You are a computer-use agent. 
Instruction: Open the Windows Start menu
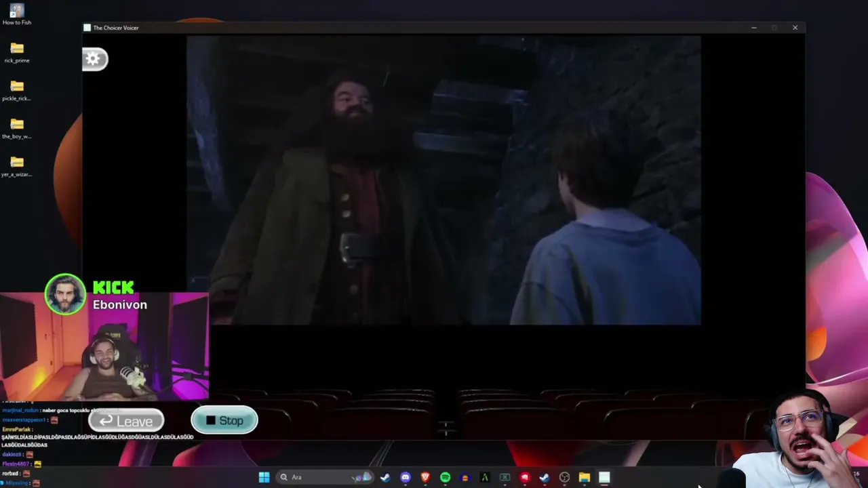pos(264,477)
